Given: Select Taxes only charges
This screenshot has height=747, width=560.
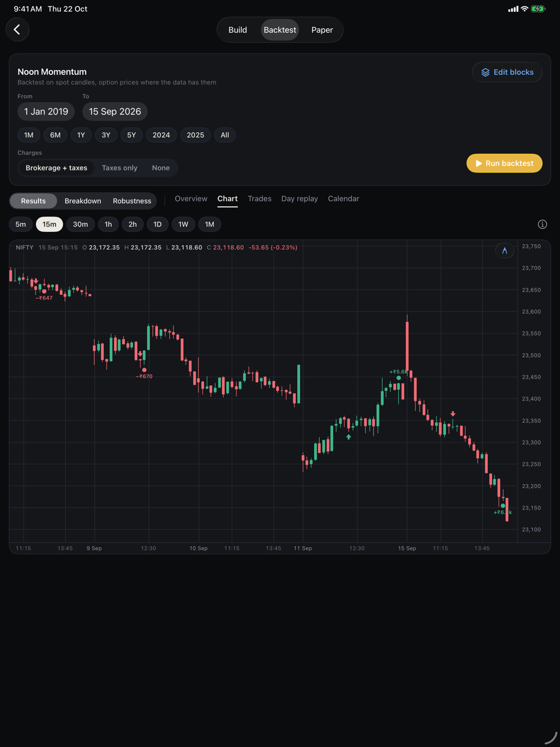Looking at the screenshot, I should (x=119, y=168).
